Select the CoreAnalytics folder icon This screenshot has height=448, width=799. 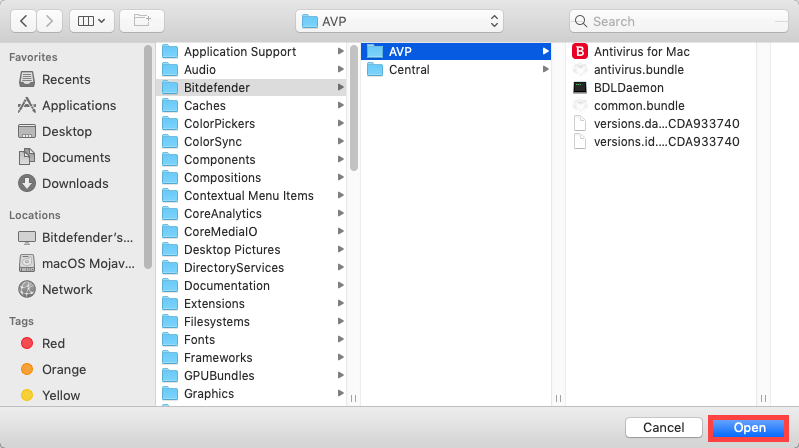170,214
